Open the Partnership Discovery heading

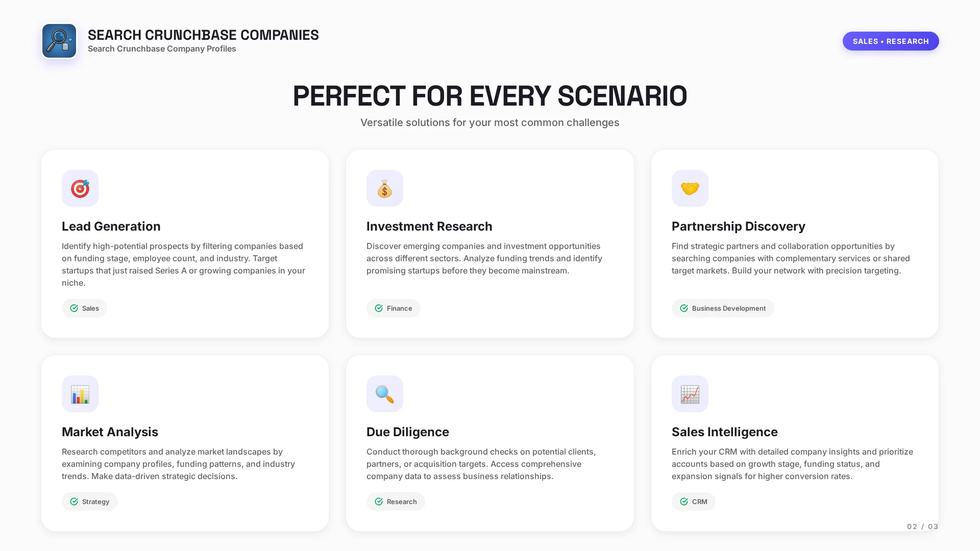click(738, 226)
